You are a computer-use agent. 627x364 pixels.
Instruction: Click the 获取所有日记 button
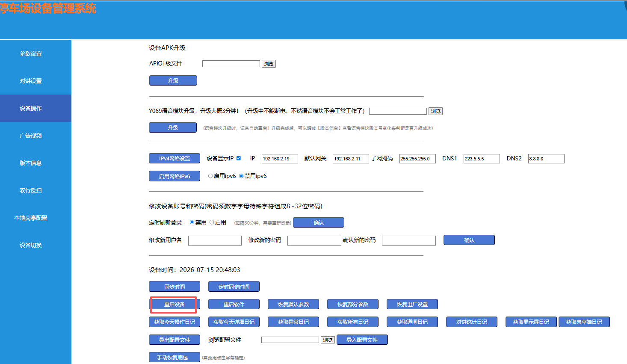(353, 322)
